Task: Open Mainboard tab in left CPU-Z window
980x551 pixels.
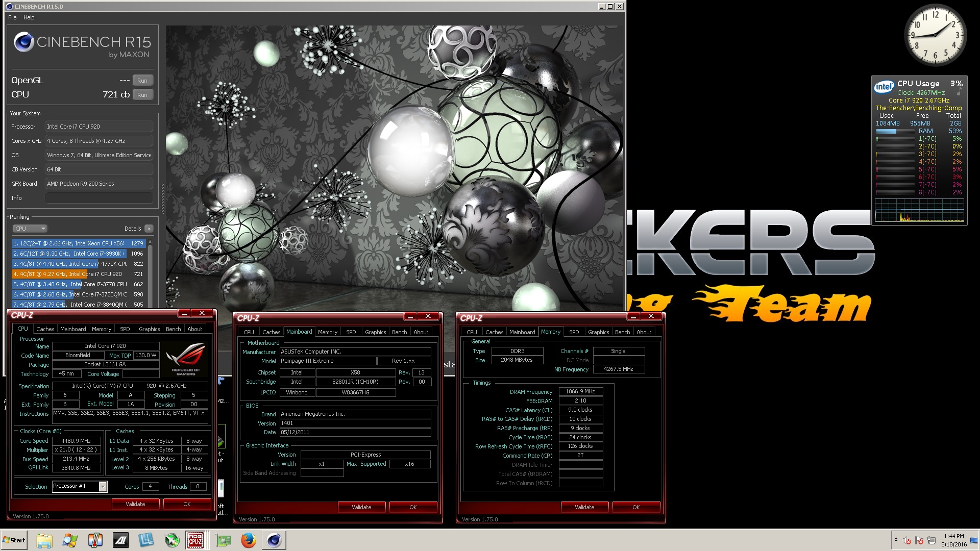Action: point(73,329)
